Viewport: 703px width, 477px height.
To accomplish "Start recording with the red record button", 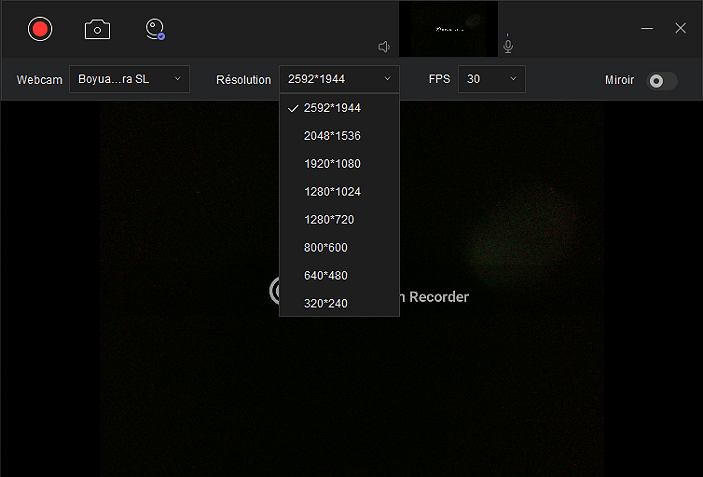I will point(40,29).
